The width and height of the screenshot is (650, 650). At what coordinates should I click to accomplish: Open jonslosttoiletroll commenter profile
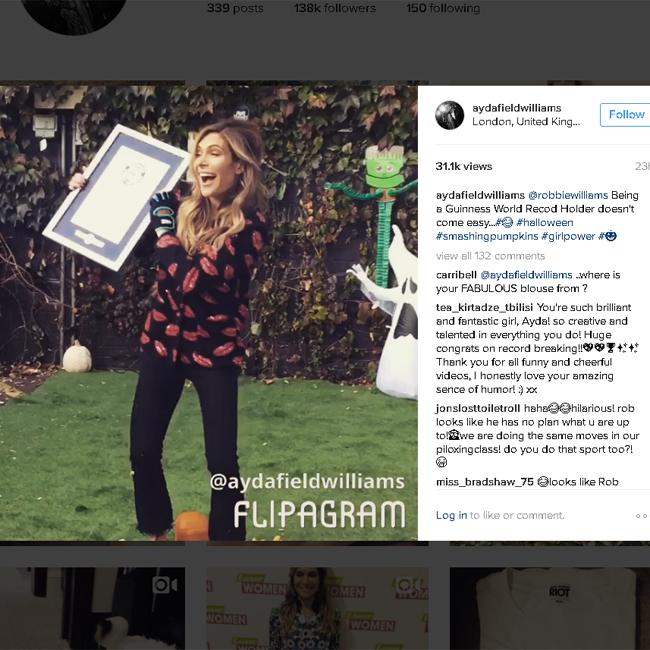point(478,408)
